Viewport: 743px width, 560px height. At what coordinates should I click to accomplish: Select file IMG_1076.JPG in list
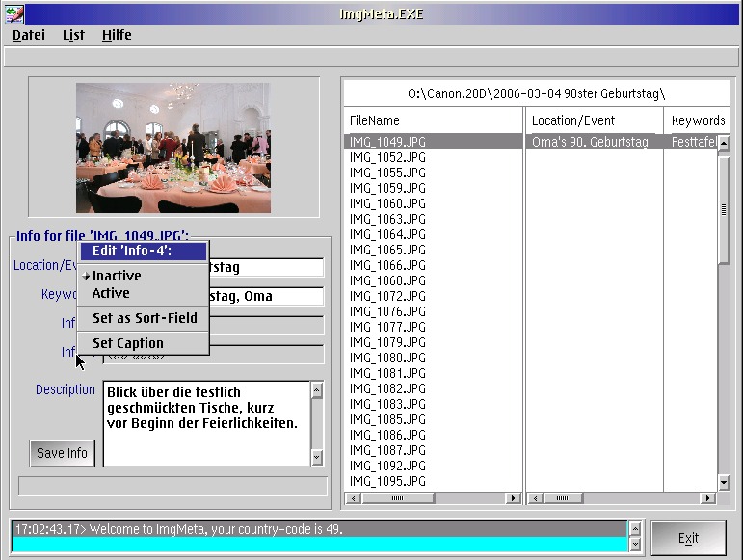click(x=433, y=311)
